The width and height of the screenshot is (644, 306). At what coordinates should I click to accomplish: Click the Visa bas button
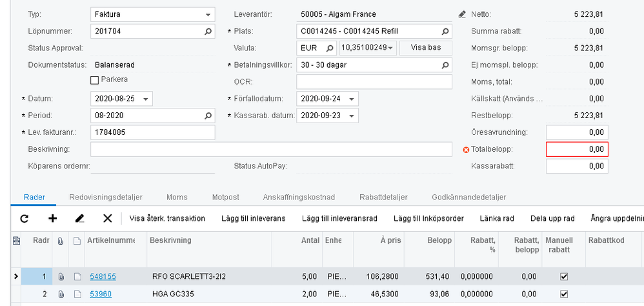(425, 48)
